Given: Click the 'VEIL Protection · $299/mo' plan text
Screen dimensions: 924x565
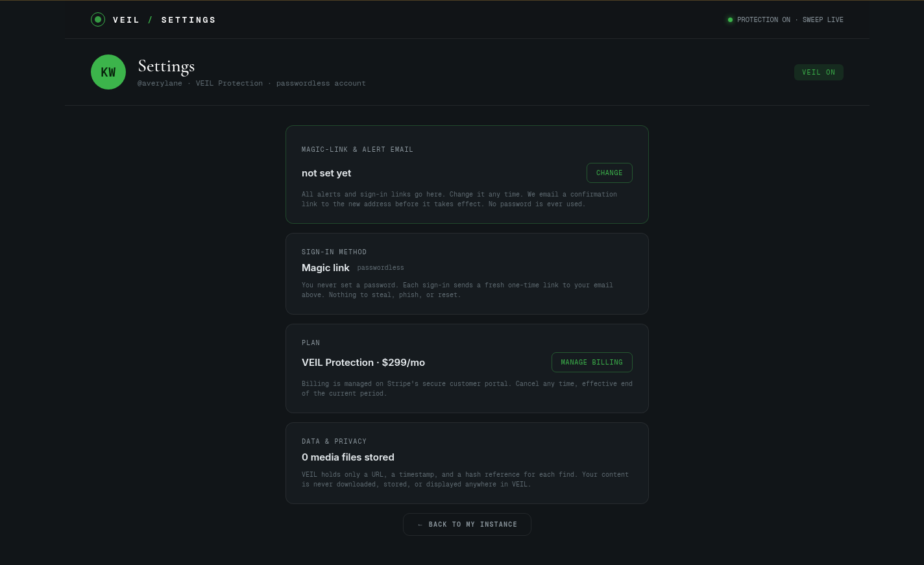Looking at the screenshot, I should point(363,363).
